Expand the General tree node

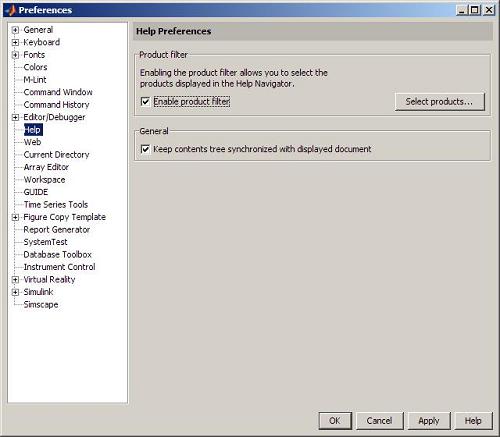[x=15, y=30]
